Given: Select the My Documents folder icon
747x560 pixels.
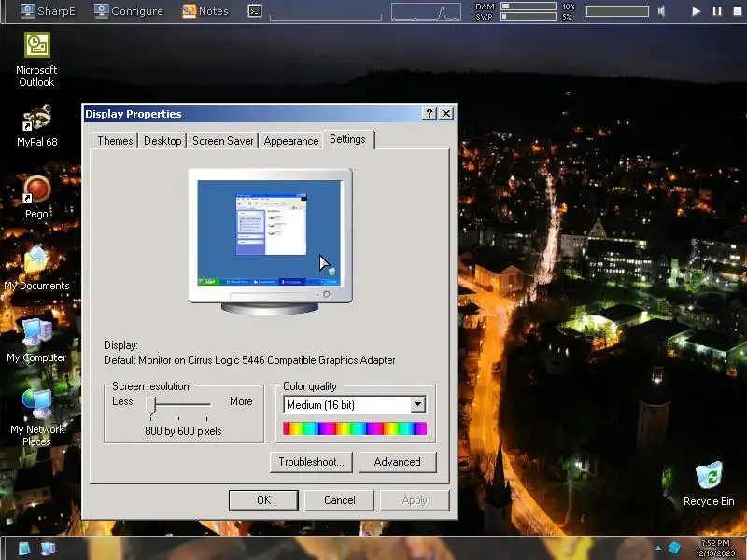Looking at the screenshot, I should (x=36, y=269).
